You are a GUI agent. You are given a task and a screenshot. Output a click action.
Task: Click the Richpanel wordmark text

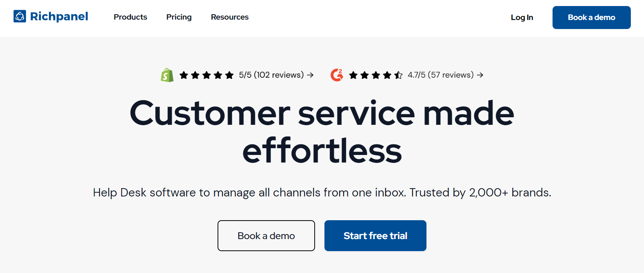59,16
